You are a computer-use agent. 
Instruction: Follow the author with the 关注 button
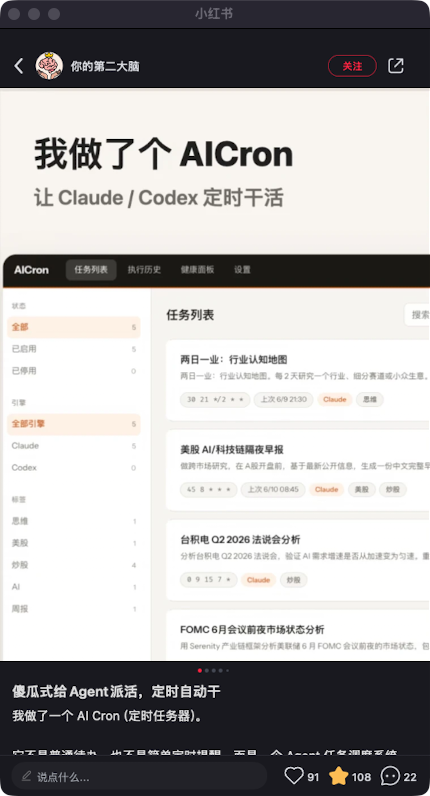[352, 66]
